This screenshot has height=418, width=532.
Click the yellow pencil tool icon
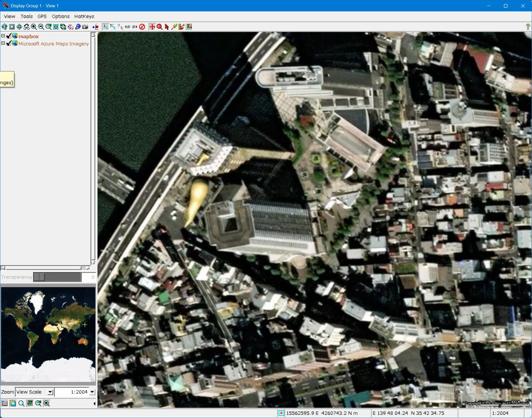click(174, 27)
